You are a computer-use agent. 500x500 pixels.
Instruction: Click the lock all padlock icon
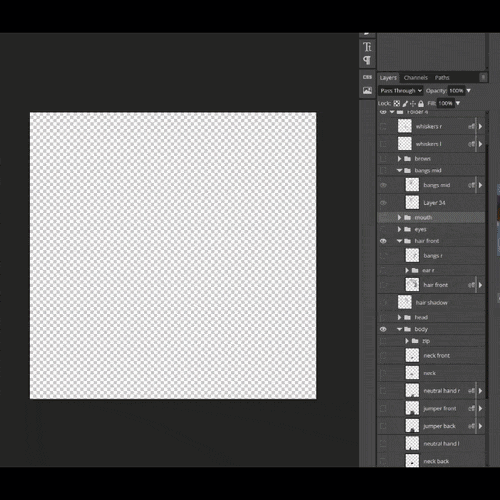pos(421,104)
